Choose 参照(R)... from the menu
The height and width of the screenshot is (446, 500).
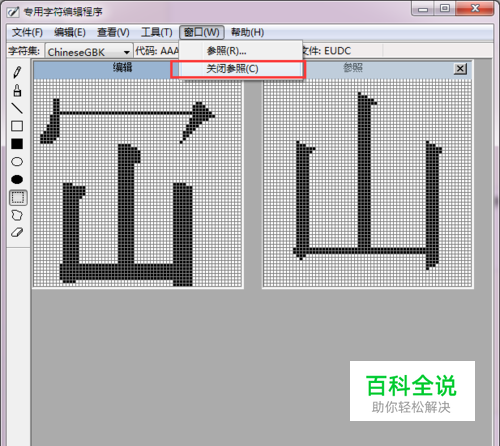[241, 51]
